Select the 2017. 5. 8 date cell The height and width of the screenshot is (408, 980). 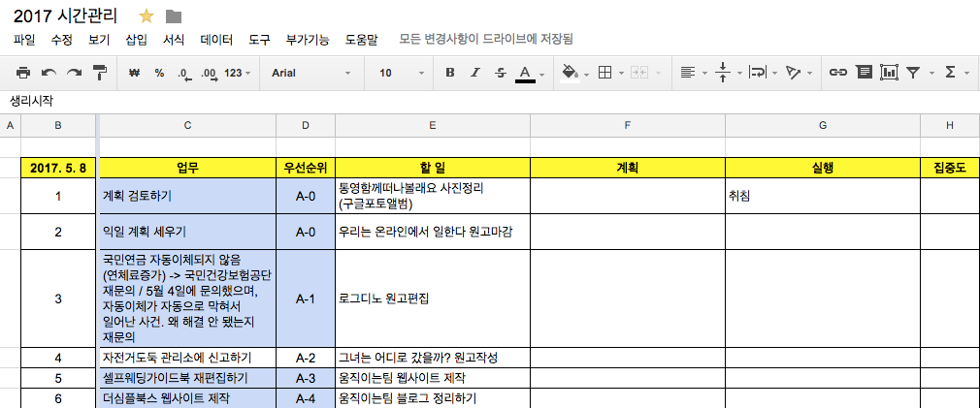tap(58, 168)
